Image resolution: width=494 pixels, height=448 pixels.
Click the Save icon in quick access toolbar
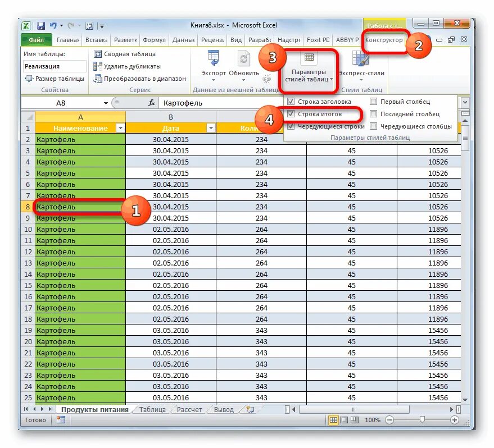tap(41, 26)
